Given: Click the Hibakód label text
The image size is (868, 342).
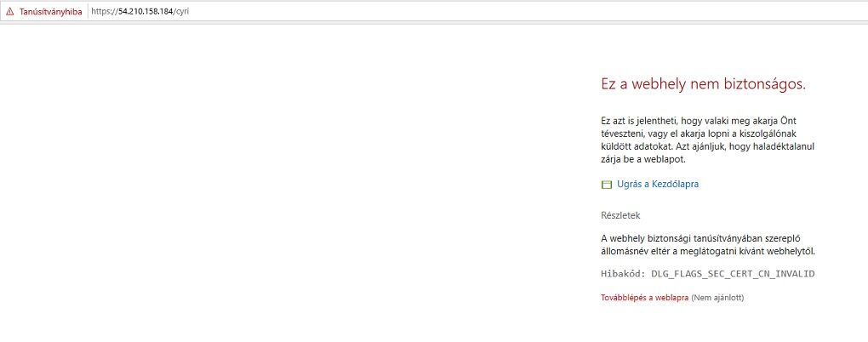Looking at the screenshot, I should tap(623, 273).
